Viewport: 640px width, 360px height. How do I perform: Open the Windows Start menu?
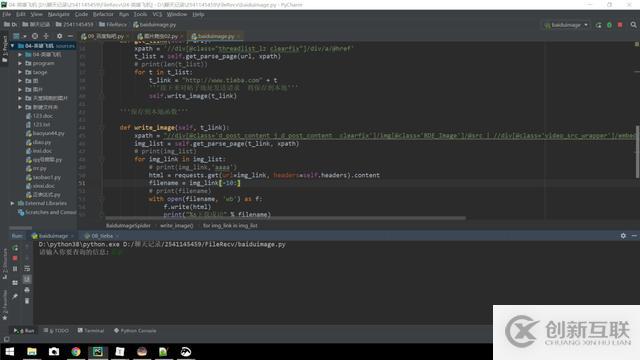(x=10, y=351)
